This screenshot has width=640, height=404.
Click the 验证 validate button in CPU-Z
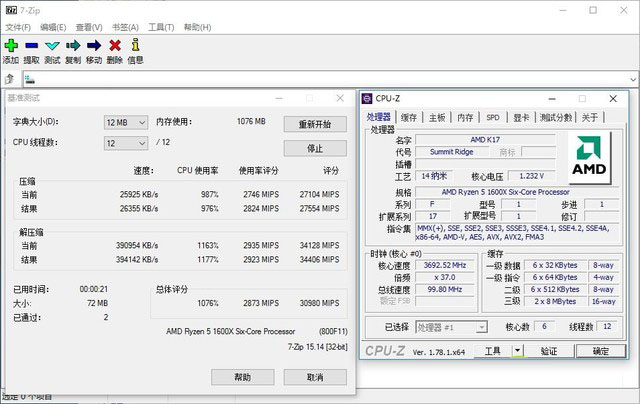(549, 351)
